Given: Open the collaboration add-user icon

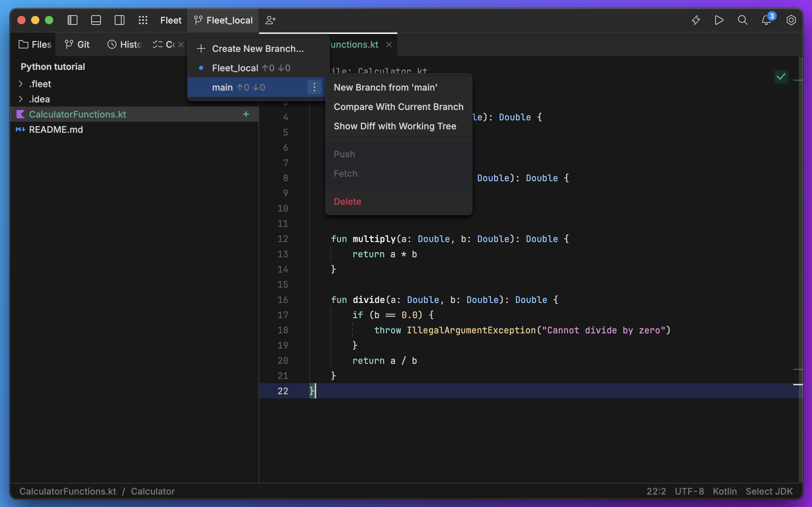Looking at the screenshot, I should 271,20.
